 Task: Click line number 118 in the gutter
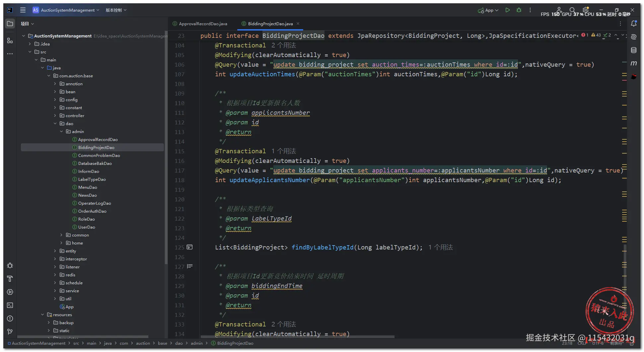pyautogui.click(x=179, y=180)
